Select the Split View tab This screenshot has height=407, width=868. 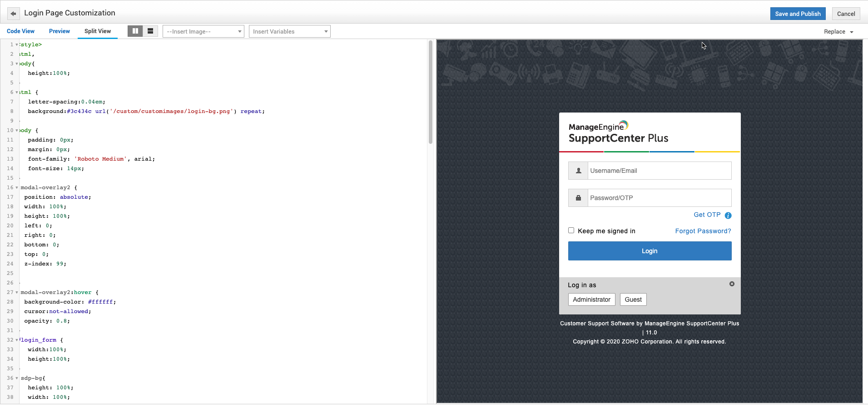coord(98,31)
